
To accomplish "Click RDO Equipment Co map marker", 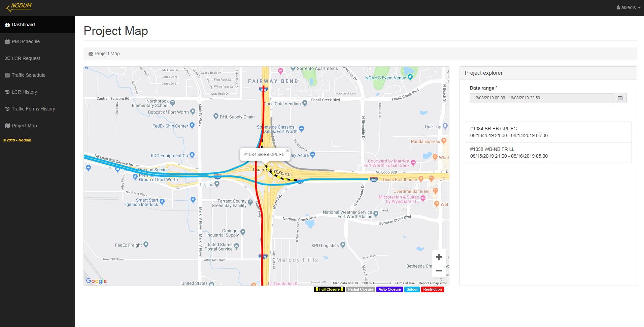I will click(192, 155).
